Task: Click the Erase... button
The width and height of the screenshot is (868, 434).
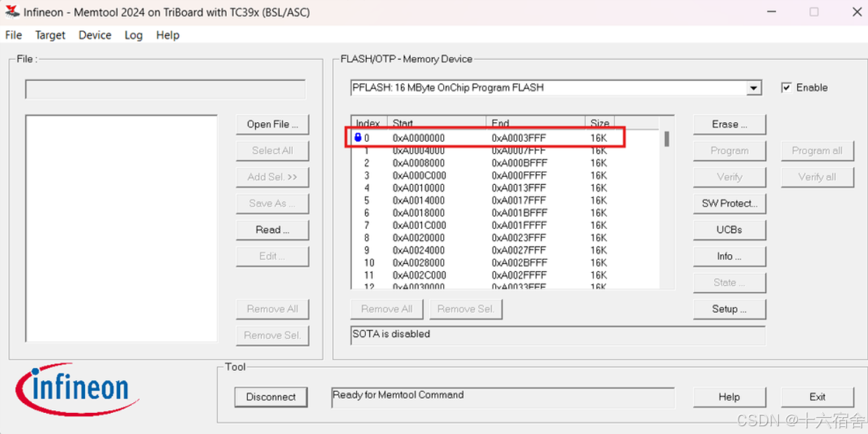Action: point(729,124)
